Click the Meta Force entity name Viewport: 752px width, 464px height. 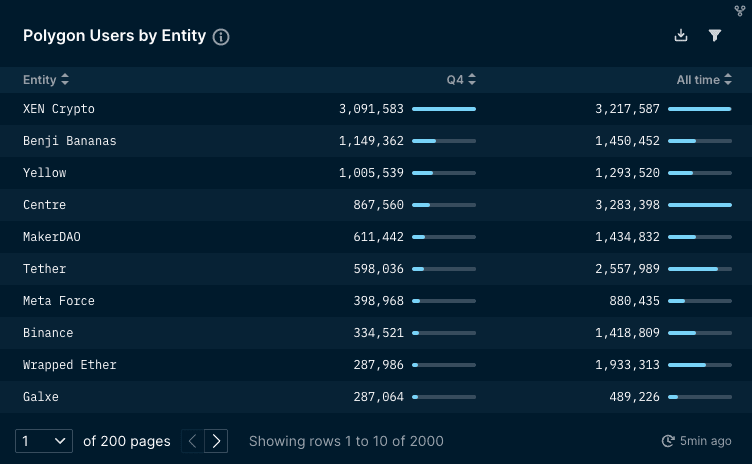59,301
